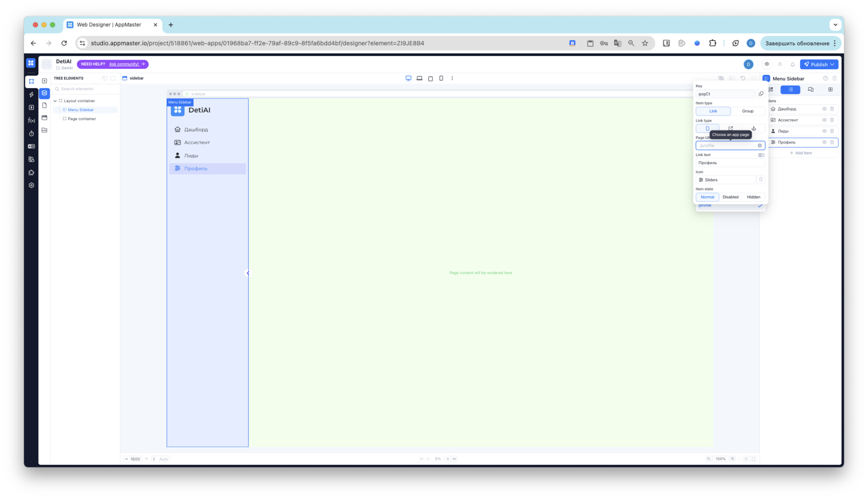The height and width of the screenshot is (499, 868).
Task: Toggle visibility of Профиль menu item
Action: click(824, 142)
